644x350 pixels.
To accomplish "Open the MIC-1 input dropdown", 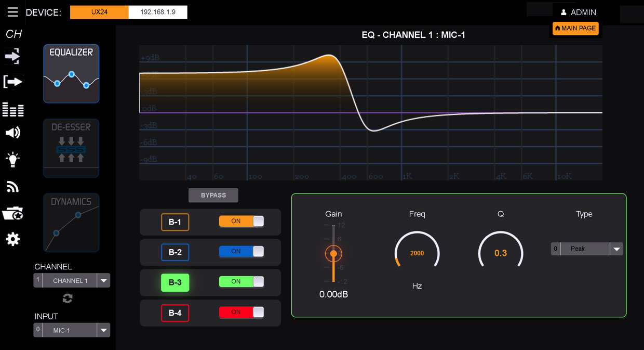I will [x=104, y=330].
